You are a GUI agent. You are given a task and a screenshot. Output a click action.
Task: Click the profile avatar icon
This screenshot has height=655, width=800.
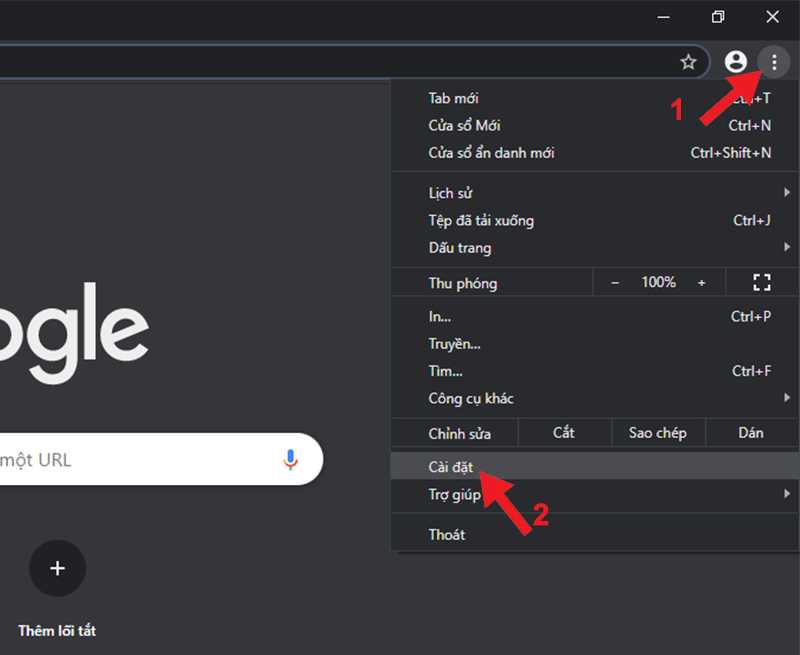pos(736,62)
